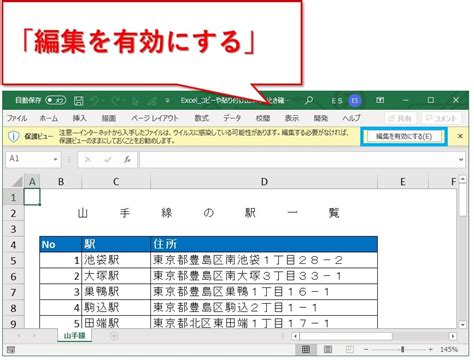The height and width of the screenshot is (360, 474).
Task: Select row 7 header
Action: [x=13, y=292]
